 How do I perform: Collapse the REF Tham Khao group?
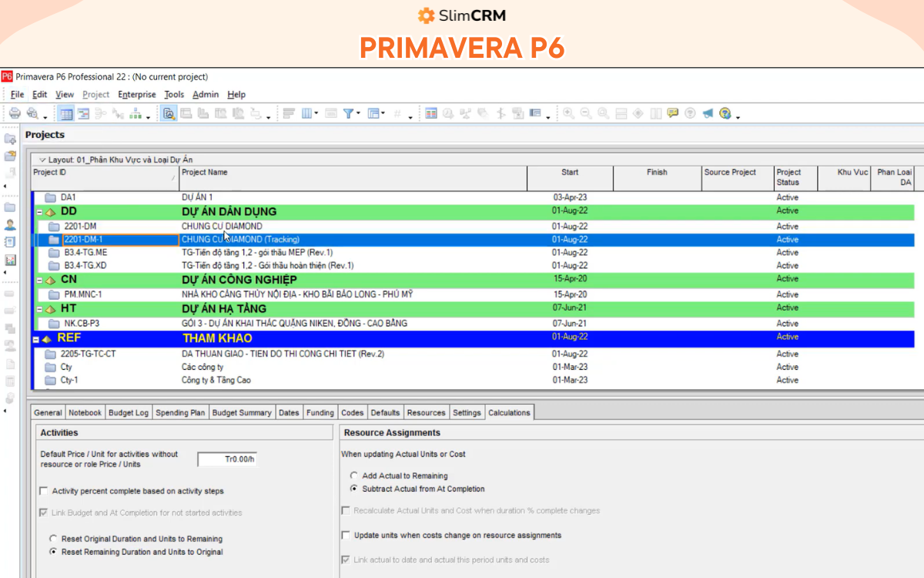coord(36,338)
